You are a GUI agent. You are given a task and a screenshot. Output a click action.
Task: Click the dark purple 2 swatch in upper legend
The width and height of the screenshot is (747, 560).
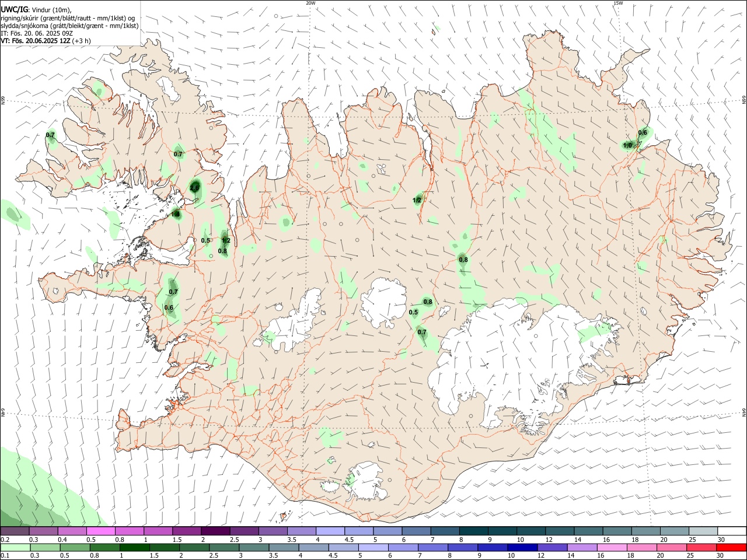click(x=215, y=531)
